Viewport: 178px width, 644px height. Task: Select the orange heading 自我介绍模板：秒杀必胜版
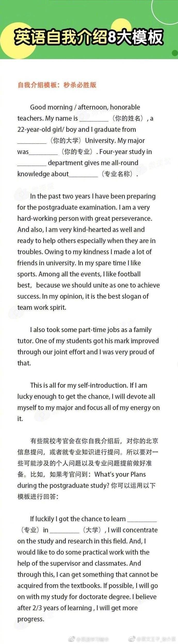57,85
